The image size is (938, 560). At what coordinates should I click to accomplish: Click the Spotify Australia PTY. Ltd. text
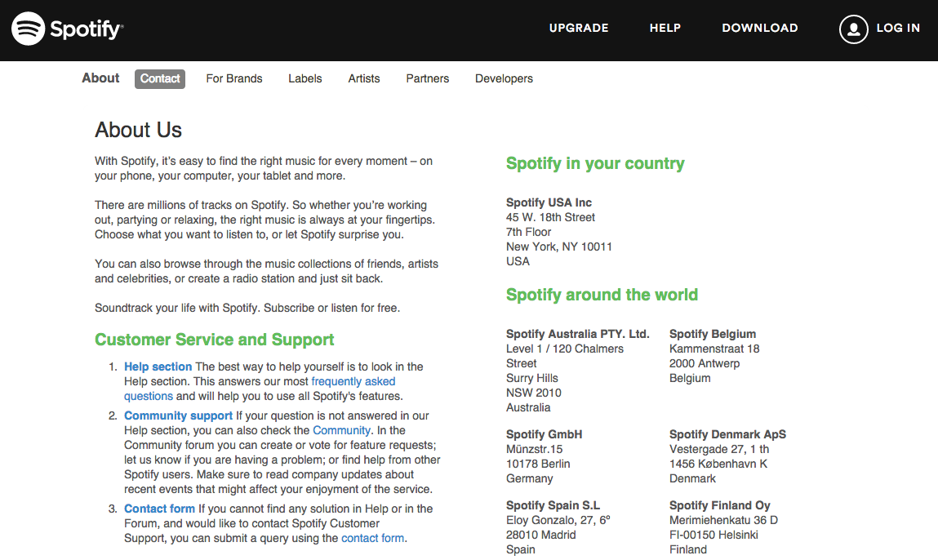coord(577,335)
